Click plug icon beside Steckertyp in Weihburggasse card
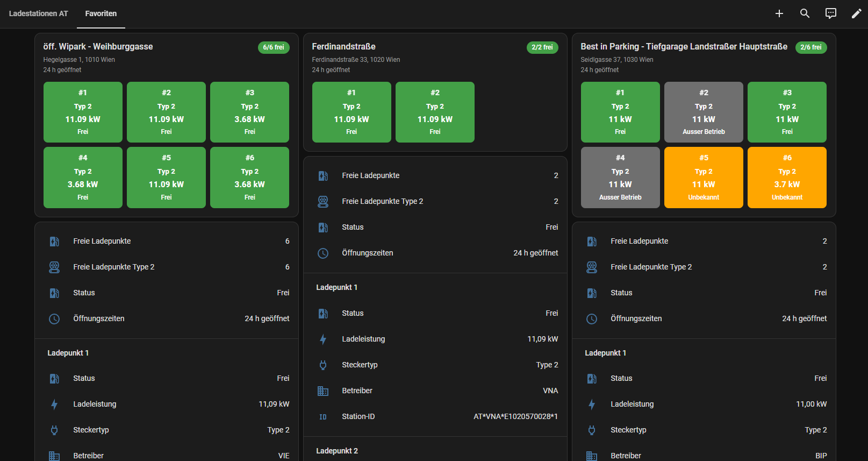Viewport: 868px width, 461px height. [54, 430]
